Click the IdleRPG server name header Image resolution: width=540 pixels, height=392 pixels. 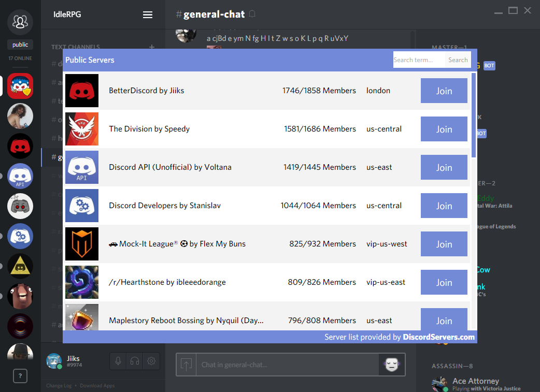click(x=67, y=14)
